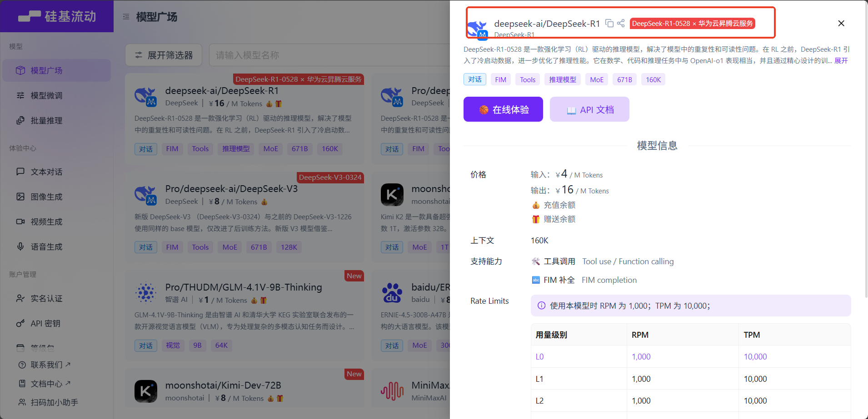Expand the filter panel via 展开筛选器
Image resolution: width=868 pixels, height=419 pixels.
click(164, 54)
